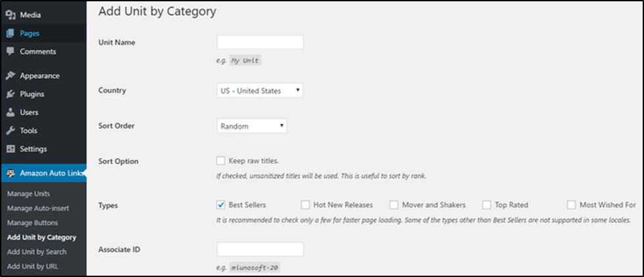Image resolution: width=644 pixels, height=277 pixels.
Task: Open the Country dropdown
Action: tap(260, 91)
